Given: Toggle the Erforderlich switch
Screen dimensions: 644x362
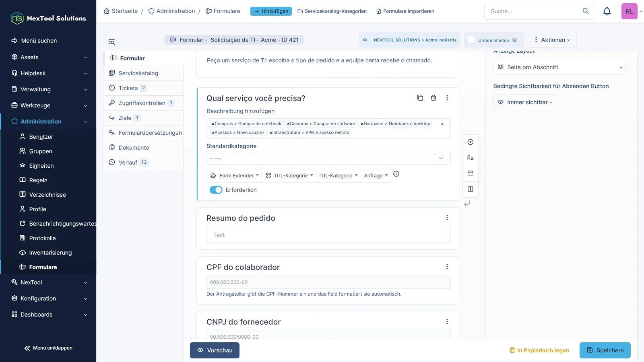Looking at the screenshot, I should coord(216,190).
